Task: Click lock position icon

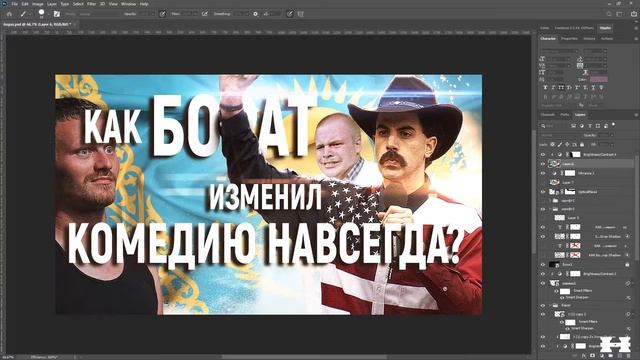Action: click(567, 144)
